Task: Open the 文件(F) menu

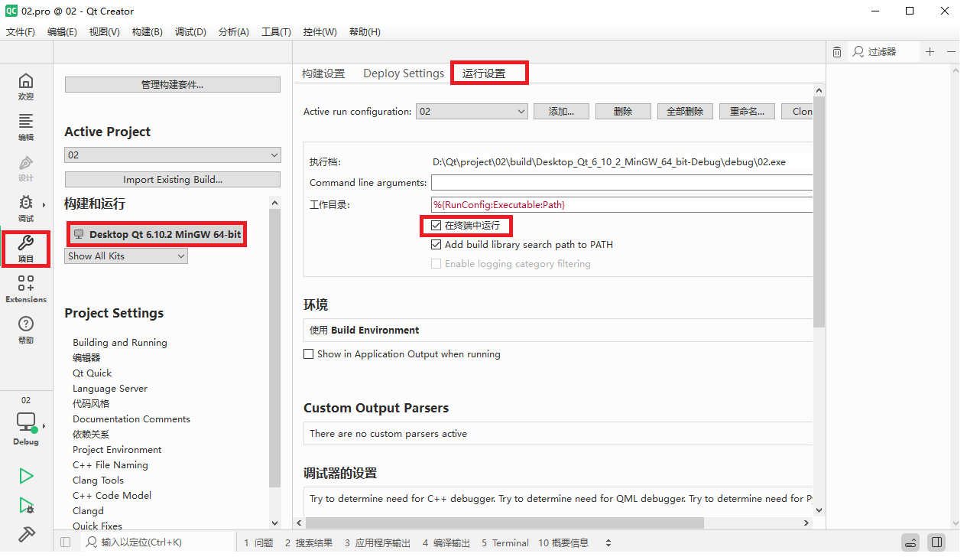Action: coord(21,32)
